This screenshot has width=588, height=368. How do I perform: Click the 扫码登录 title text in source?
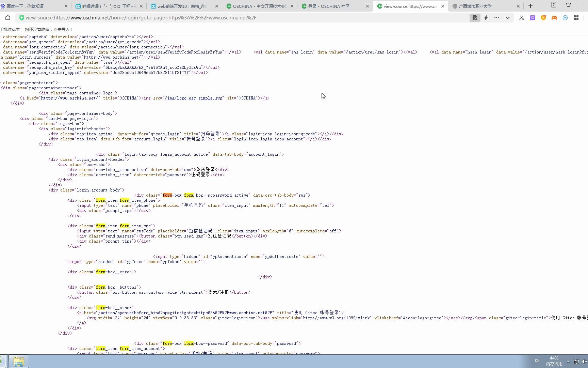click(210, 134)
